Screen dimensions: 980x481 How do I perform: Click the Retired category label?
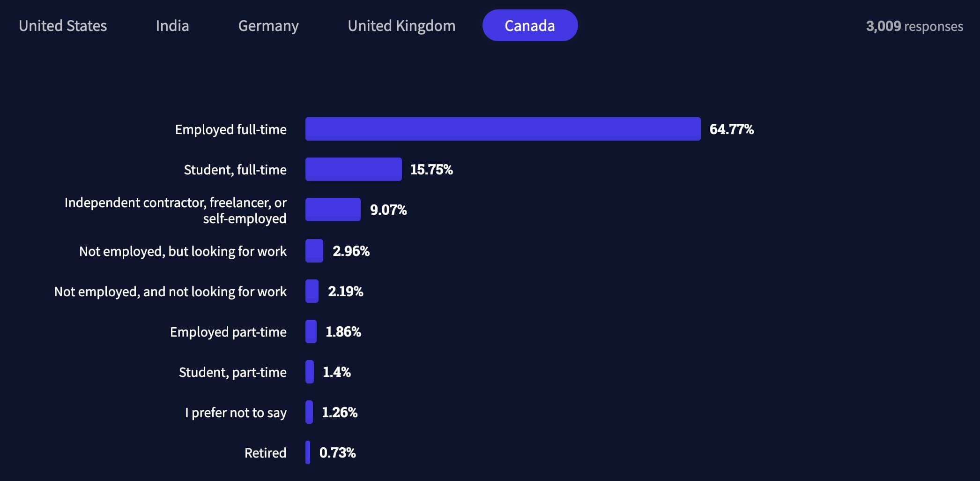(265, 453)
